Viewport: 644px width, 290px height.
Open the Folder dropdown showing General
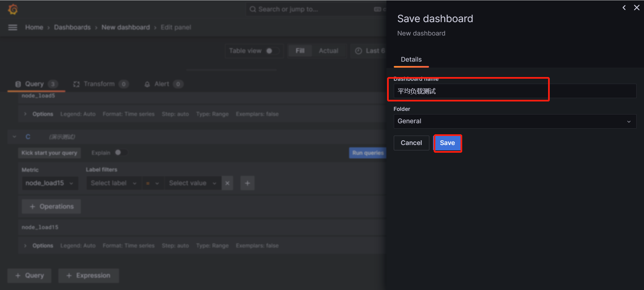click(515, 121)
